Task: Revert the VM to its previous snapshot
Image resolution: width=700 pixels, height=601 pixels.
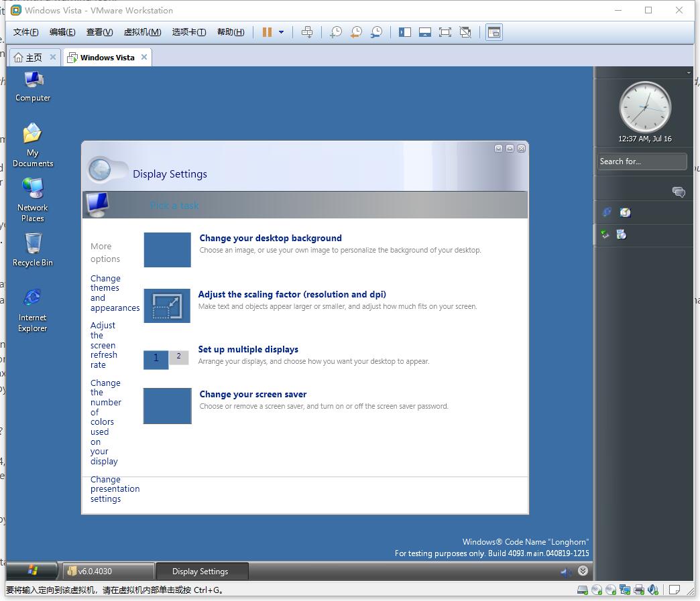Action: pyautogui.click(x=356, y=32)
